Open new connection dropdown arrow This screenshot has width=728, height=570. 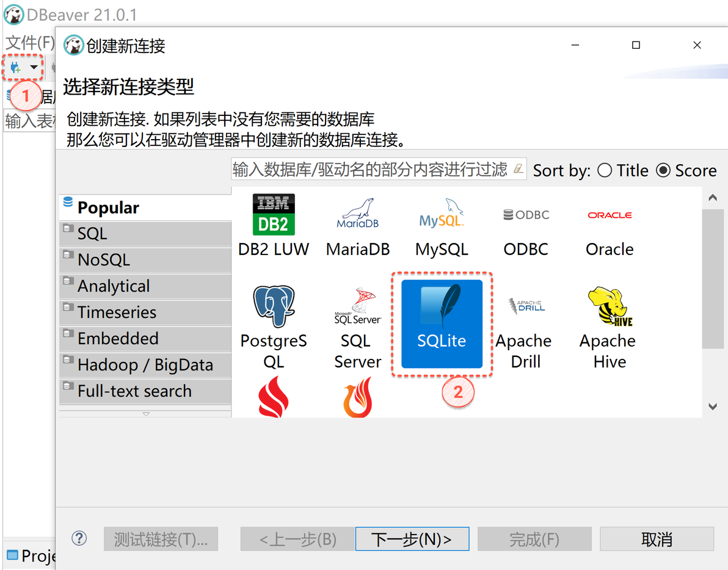(34, 67)
